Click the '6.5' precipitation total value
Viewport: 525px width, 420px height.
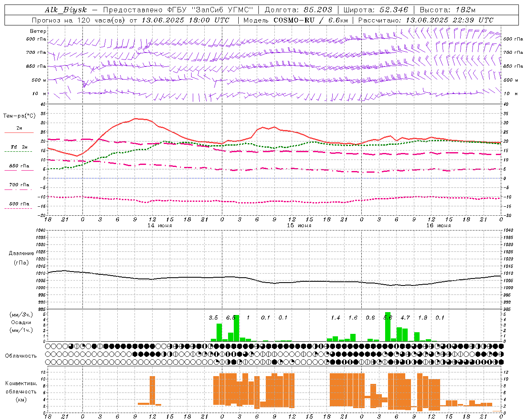coord(231,318)
